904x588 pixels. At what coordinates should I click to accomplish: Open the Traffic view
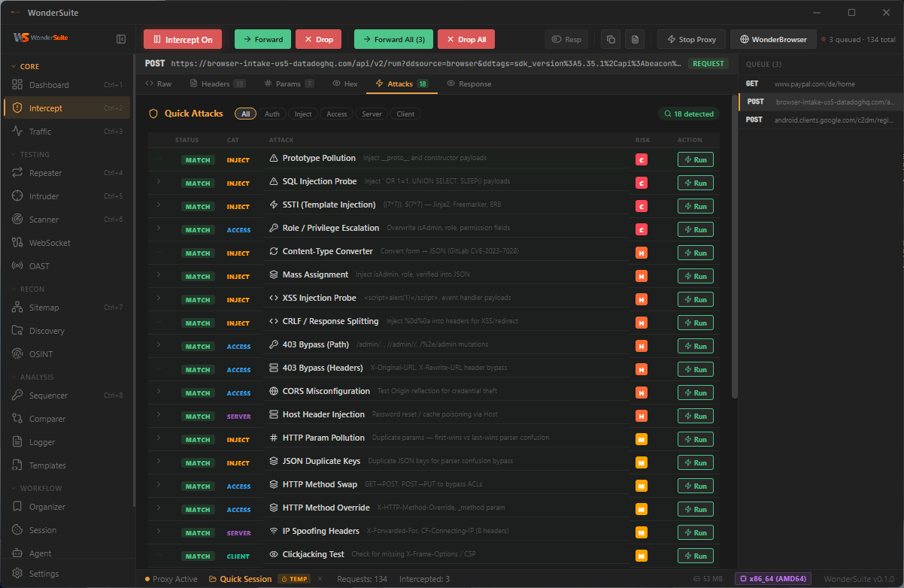pyautogui.click(x=66, y=132)
